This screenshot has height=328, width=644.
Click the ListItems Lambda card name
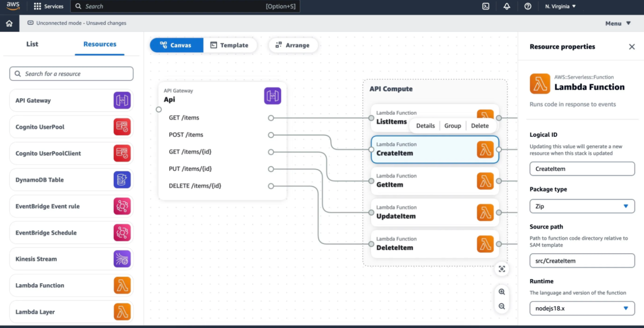(392, 122)
